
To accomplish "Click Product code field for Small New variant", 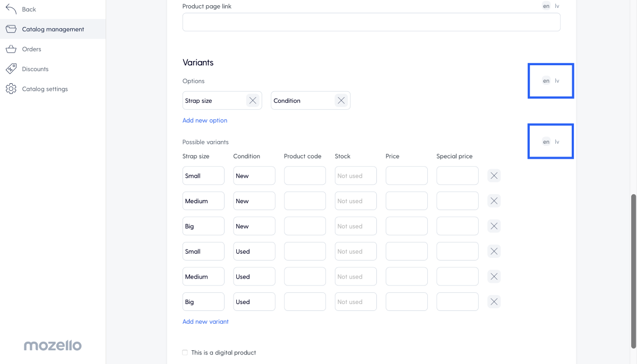I will tap(305, 176).
